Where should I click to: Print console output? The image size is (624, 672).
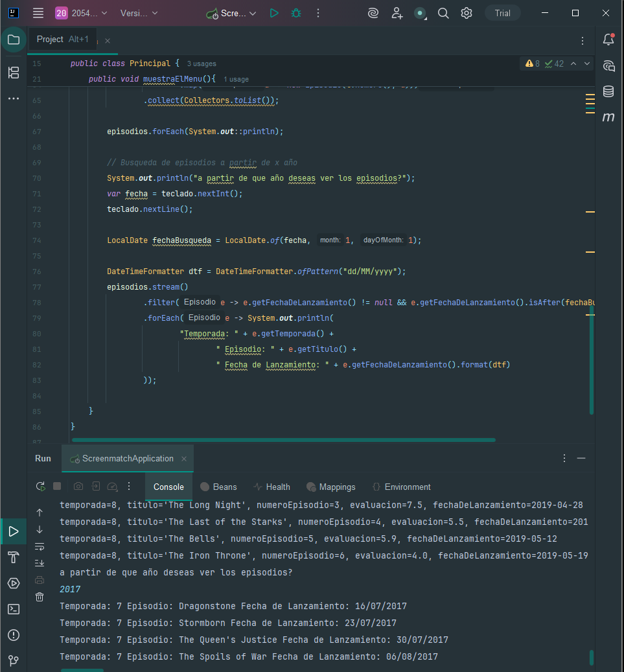tap(40, 580)
